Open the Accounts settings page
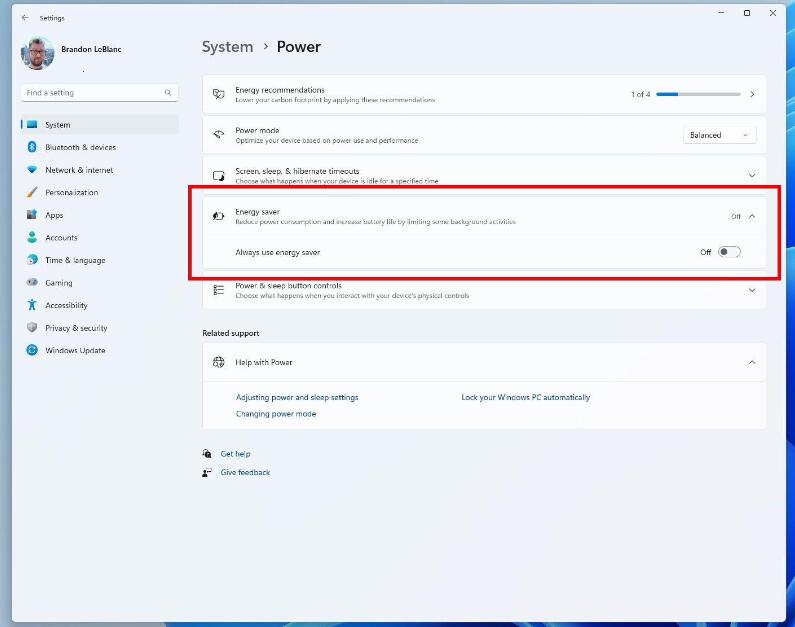 pyautogui.click(x=61, y=238)
